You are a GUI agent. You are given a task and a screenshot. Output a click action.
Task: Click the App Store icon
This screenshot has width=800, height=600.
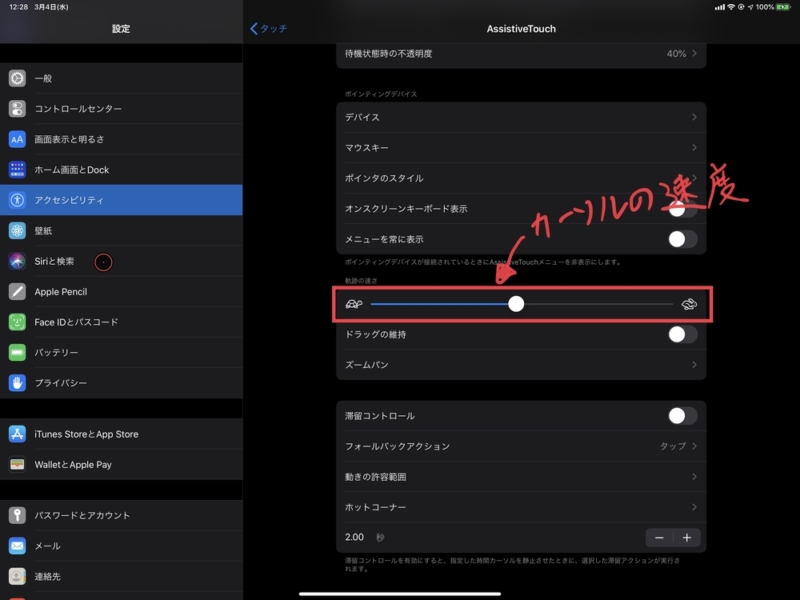coord(17,434)
